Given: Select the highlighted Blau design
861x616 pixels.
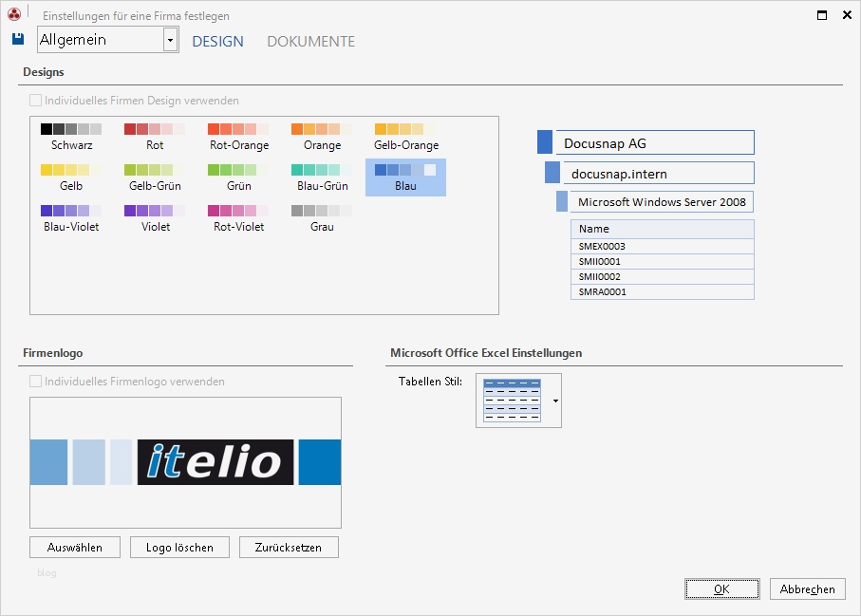Looking at the screenshot, I should (405, 177).
